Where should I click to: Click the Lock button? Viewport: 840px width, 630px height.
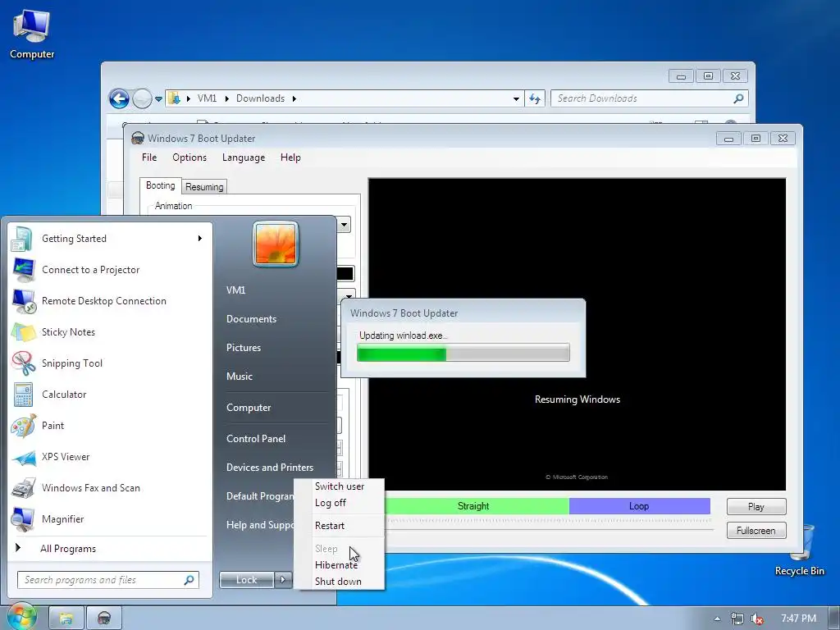point(246,580)
